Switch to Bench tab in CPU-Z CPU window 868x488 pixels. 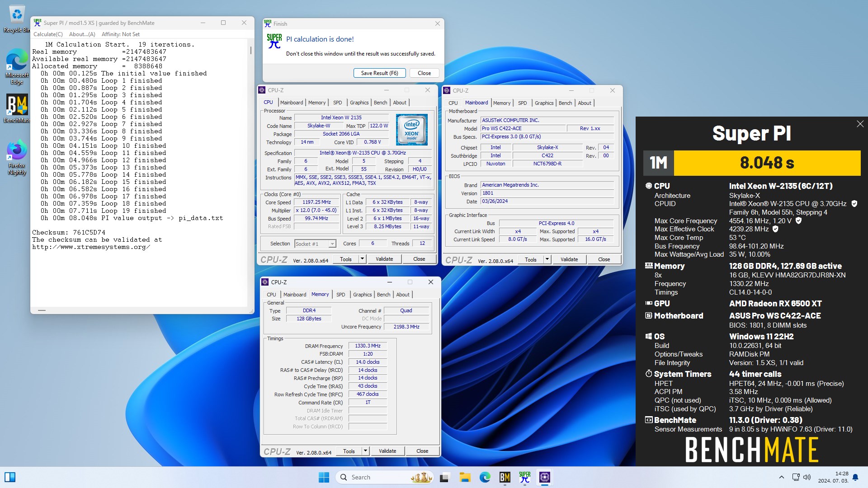pos(380,103)
